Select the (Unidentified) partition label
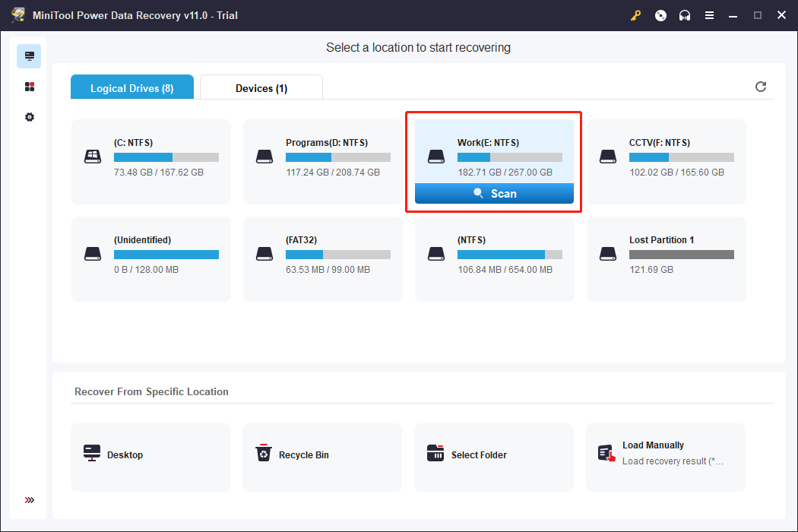 [x=143, y=240]
